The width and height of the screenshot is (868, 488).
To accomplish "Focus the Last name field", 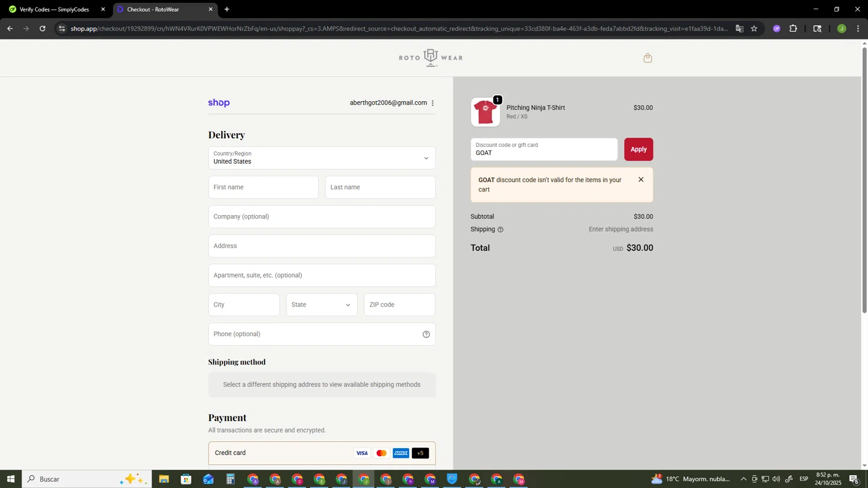I will point(380,187).
